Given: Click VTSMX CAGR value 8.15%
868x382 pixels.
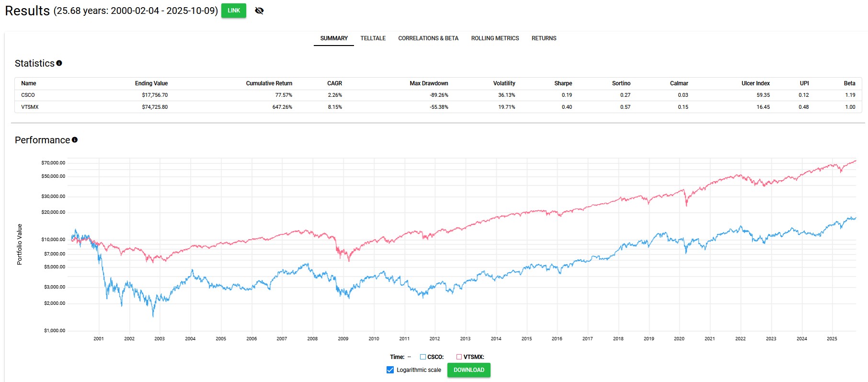Looking at the screenshot, I should tap(335, 107).
